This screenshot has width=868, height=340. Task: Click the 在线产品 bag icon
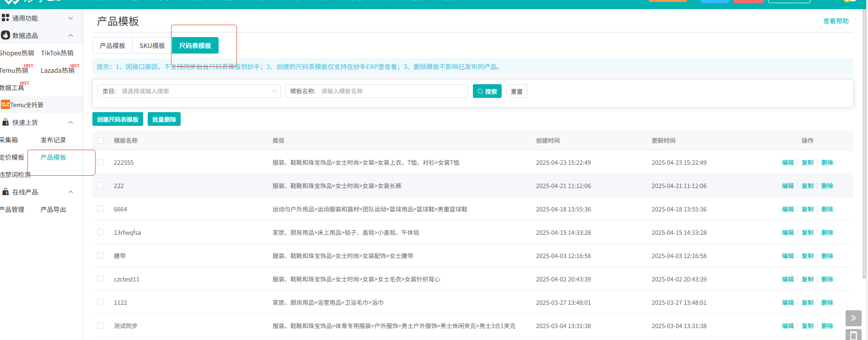coord(5,192)
